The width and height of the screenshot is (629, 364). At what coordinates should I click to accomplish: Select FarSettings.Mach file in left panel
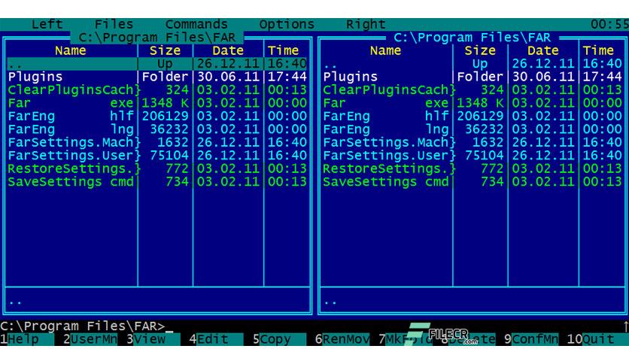(157, 142)
